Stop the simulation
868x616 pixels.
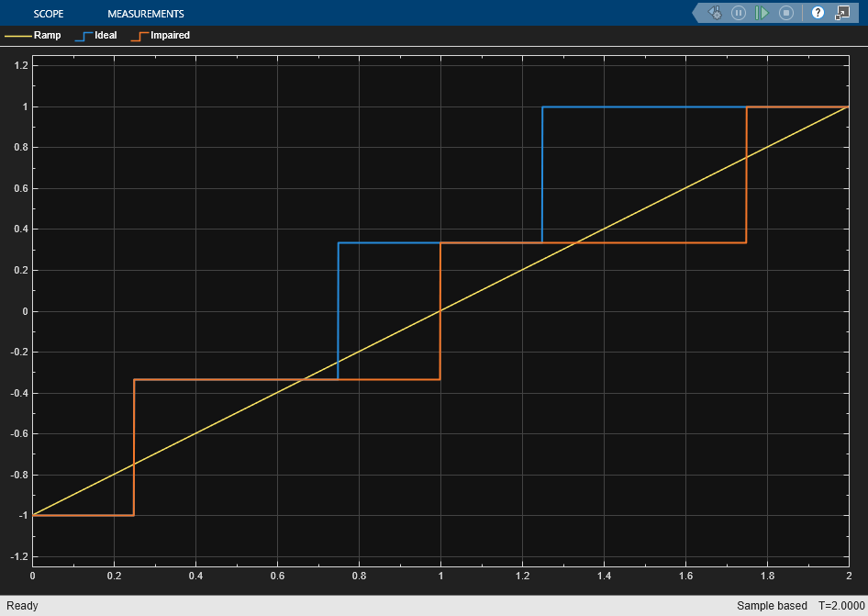pos(786,13)
